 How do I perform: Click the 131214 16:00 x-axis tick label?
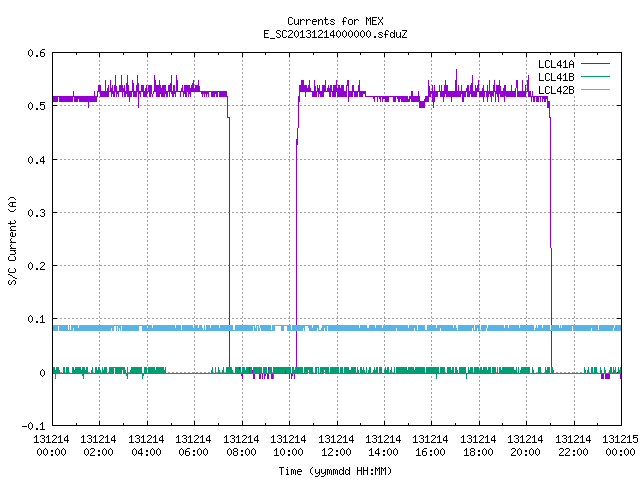point(431,446)
